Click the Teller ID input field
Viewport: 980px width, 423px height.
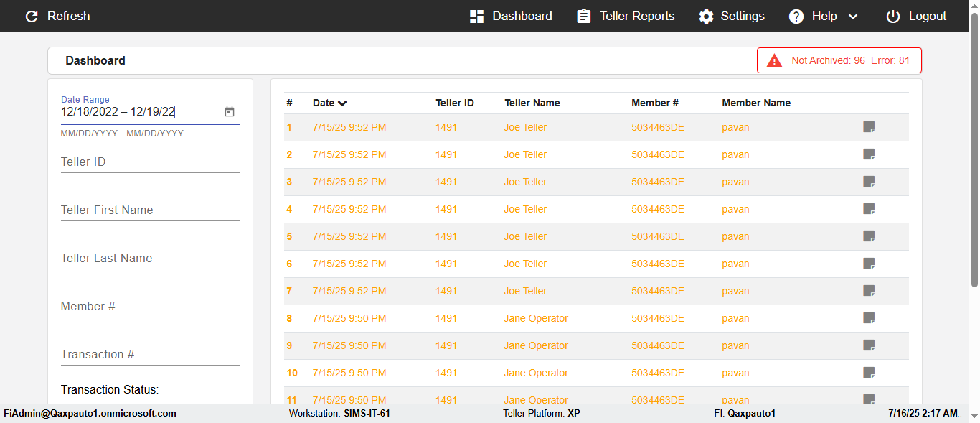(x=150, y=162)
